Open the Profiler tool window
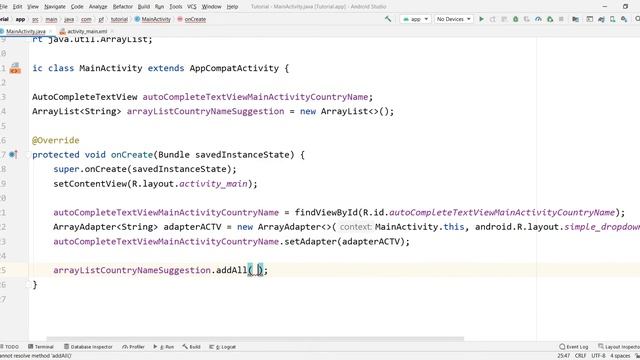This screenshot has height=360, width=640. tap(133, 347)
